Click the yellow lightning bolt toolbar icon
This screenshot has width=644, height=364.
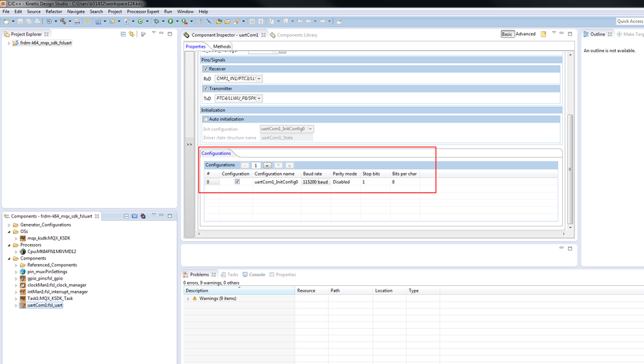87,21
